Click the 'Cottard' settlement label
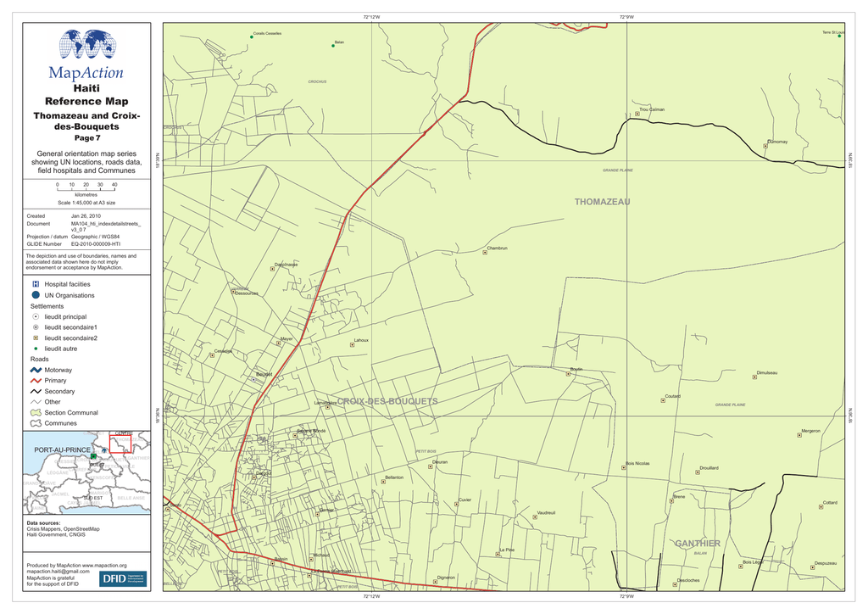This screenshot has height=614, width=868. 831,503
